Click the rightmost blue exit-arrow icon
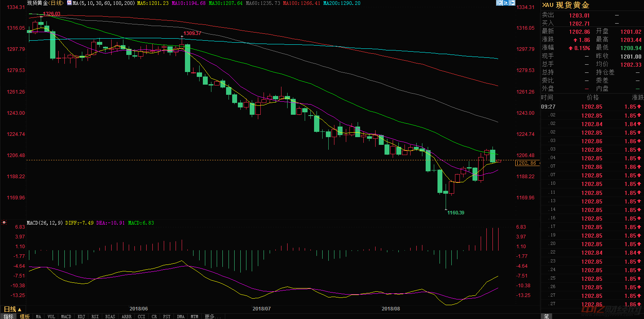 click(512, 3)
